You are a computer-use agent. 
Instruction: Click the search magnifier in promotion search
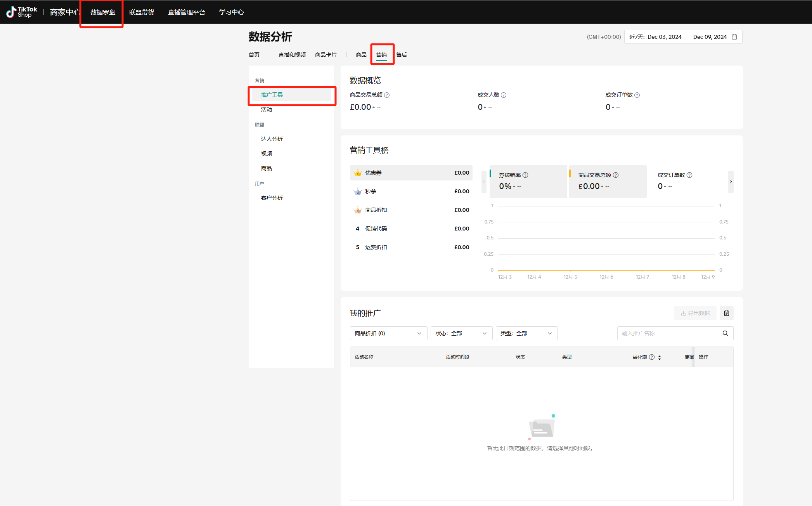(x=725, y=333)
